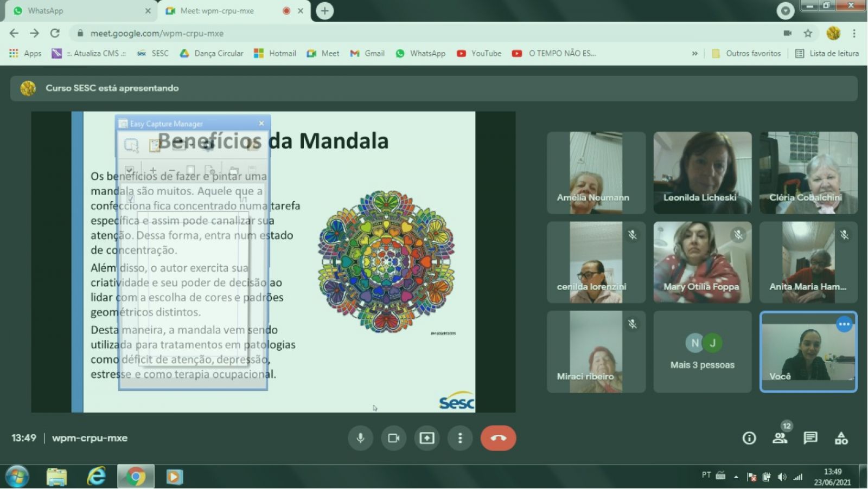Open the more options three-dot menu
Image resolution: width=868 pixels, height=489 pixels.
[x=460, y=438]
